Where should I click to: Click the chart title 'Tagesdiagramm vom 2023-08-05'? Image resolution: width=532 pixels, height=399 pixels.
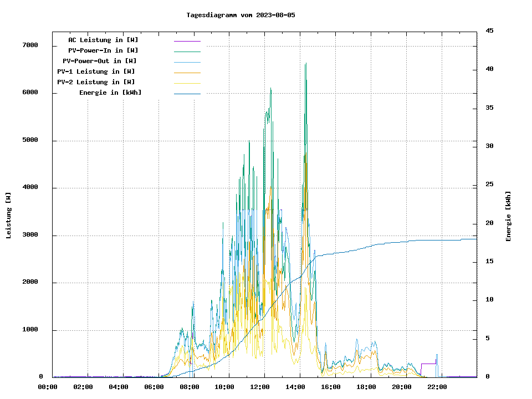241,15
